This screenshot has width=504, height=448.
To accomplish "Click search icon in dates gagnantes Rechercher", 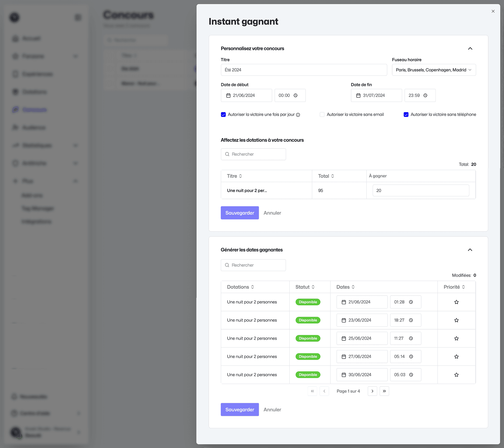I will pyautogui.click(x=227, y=265).
